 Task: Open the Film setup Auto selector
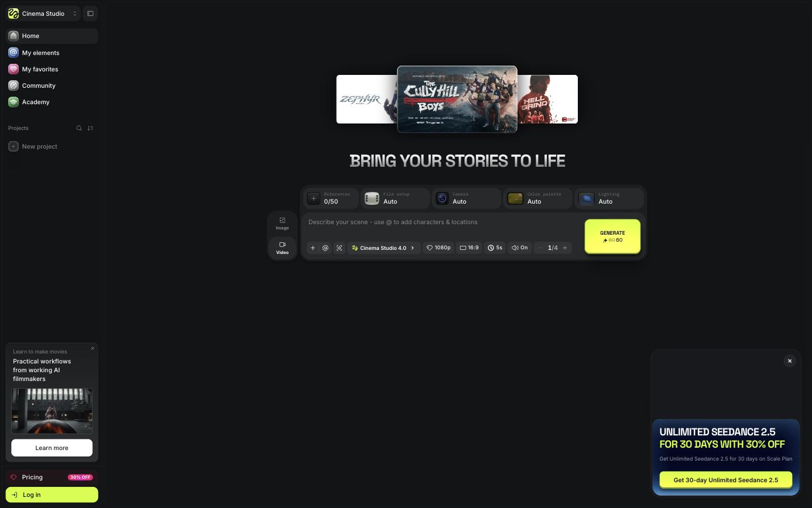(396, 198)
